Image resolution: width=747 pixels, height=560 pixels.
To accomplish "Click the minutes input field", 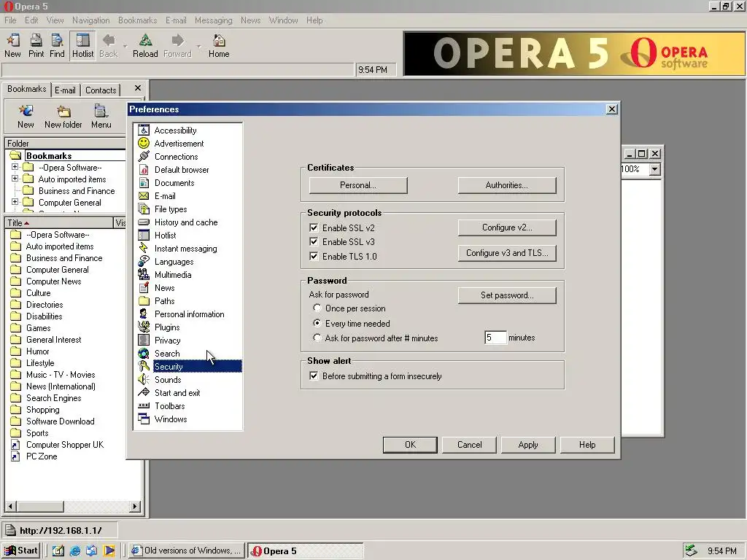I will pyautogui.click(x=495, y=338).
